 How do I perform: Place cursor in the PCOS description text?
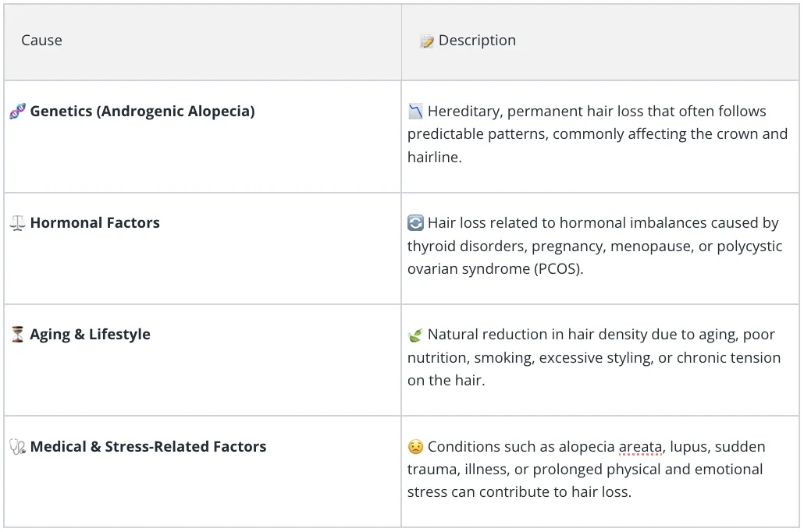coord(595,246)
